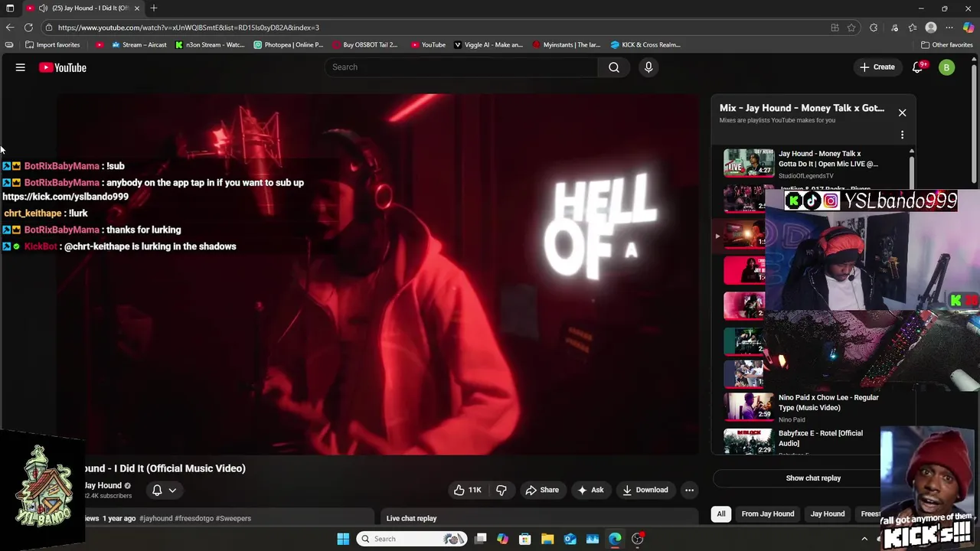Open Outlook from the taskbar
Viewport: 980px width, 551px height.
(570, 539)
